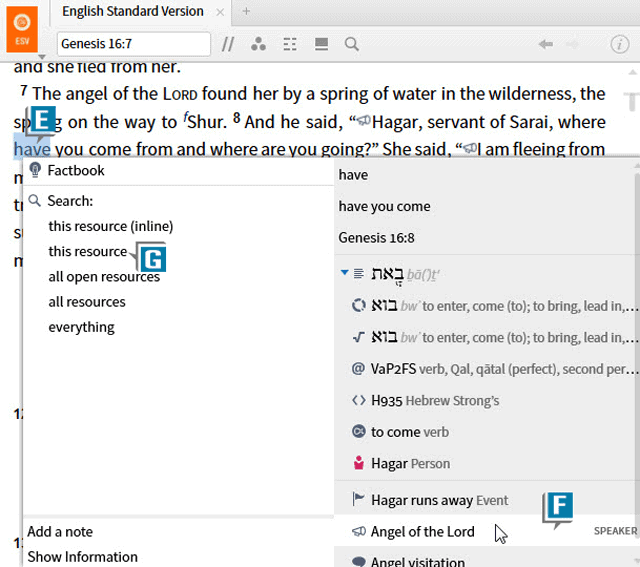Click the Genesis 16:7 reference box
Screen dimensions: 640x567
133,44
